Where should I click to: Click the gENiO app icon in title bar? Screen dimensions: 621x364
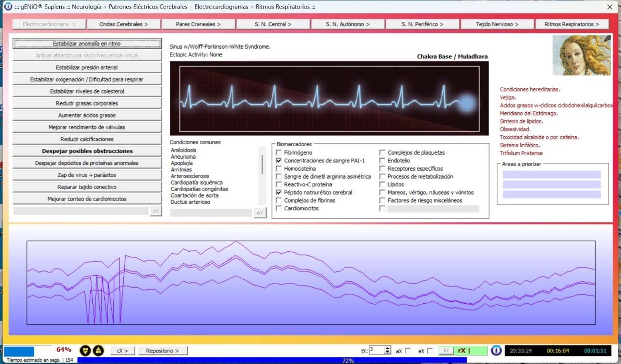click(8, 7)
